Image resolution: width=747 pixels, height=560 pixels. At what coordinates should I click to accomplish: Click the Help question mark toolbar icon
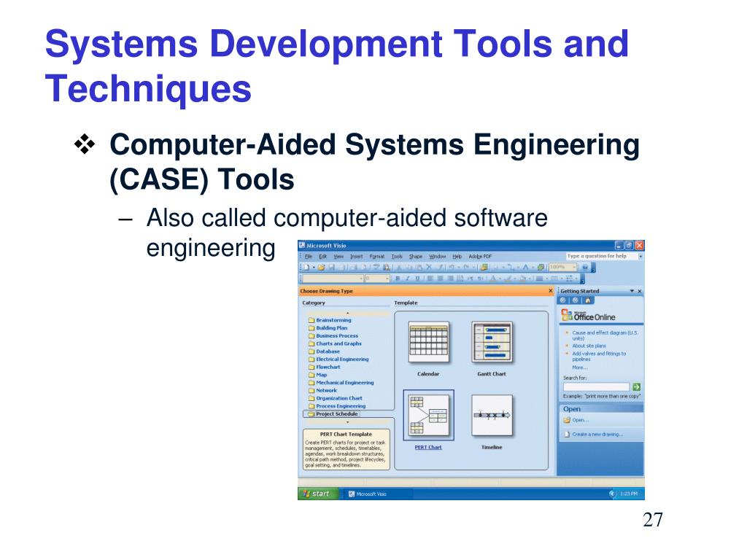pyautogui.click(x=585, y=267)
